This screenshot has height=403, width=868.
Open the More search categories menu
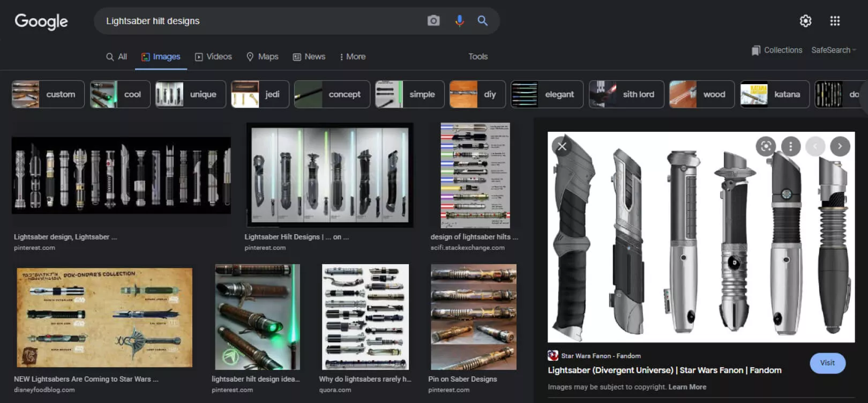(x=353, y=57)
